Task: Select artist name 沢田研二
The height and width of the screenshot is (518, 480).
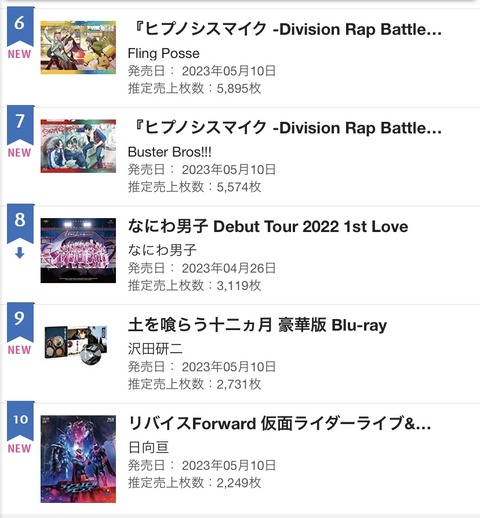Action: [x=155, y=349]
